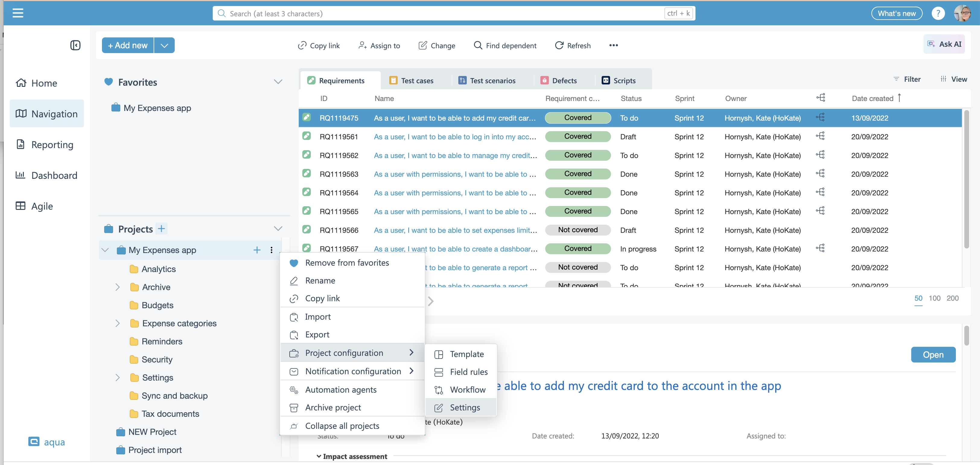Select Settings in Project configuration submenu
980x465 pixels.
click(x=465, y=407)
